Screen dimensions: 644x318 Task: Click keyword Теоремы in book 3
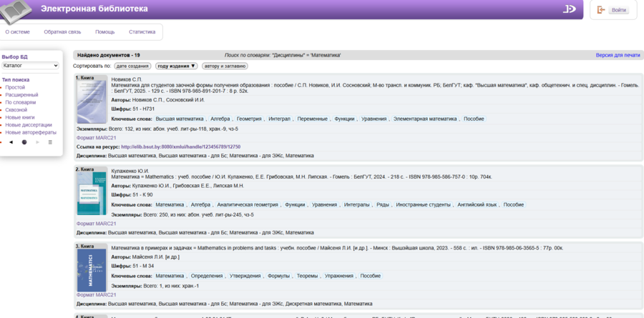307,276
